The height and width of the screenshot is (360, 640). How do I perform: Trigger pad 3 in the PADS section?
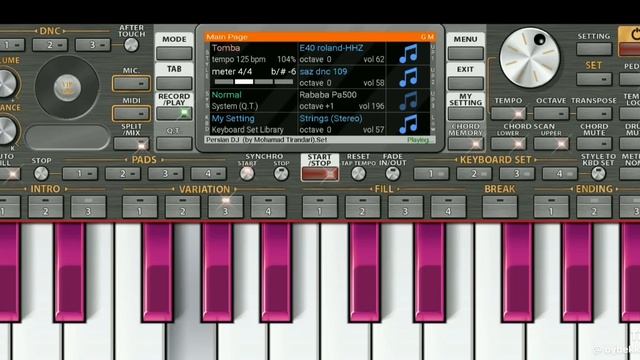pyautogui.click(x=165, y=174)
